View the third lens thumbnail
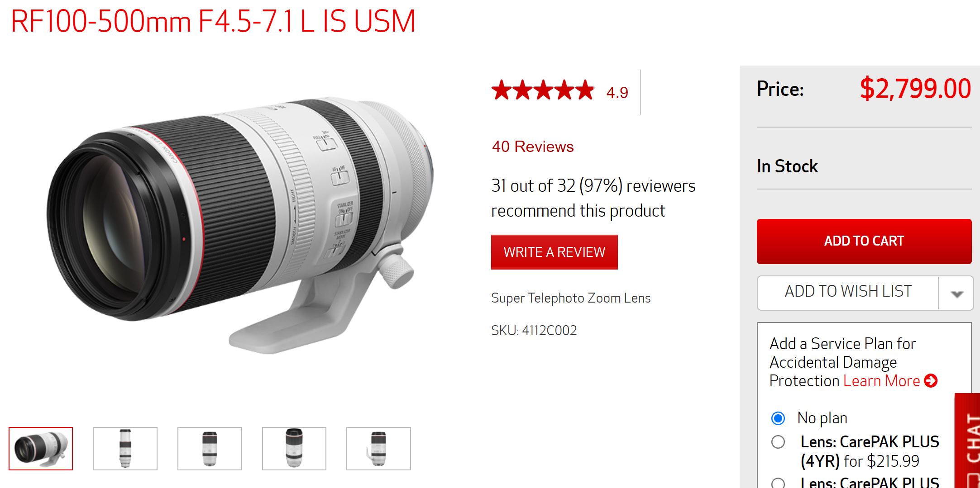The height and width of the screenshot is (488, 980). pos(210,449)
